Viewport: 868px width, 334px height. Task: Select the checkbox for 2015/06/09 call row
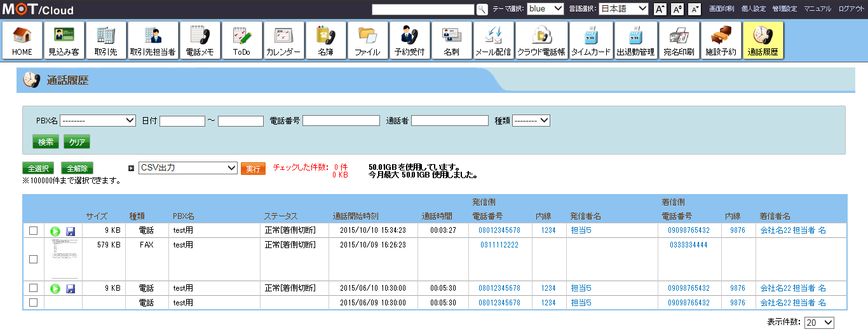tap(33, 303)
